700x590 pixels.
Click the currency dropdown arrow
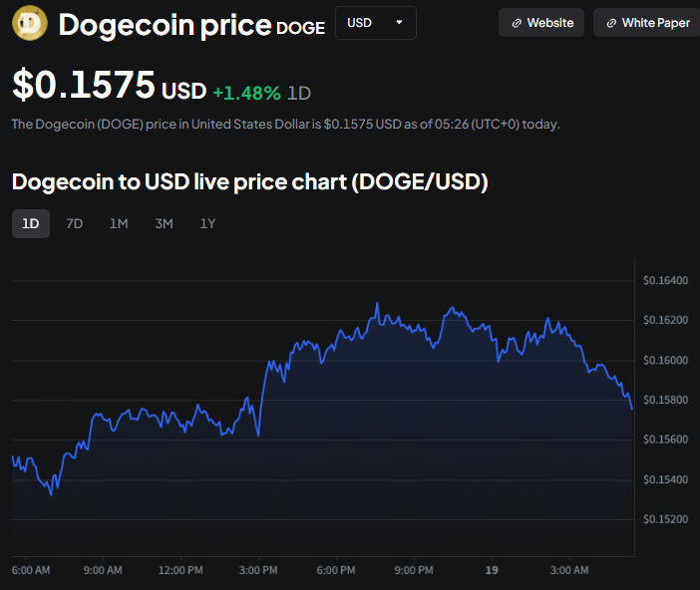click(400, 23)
